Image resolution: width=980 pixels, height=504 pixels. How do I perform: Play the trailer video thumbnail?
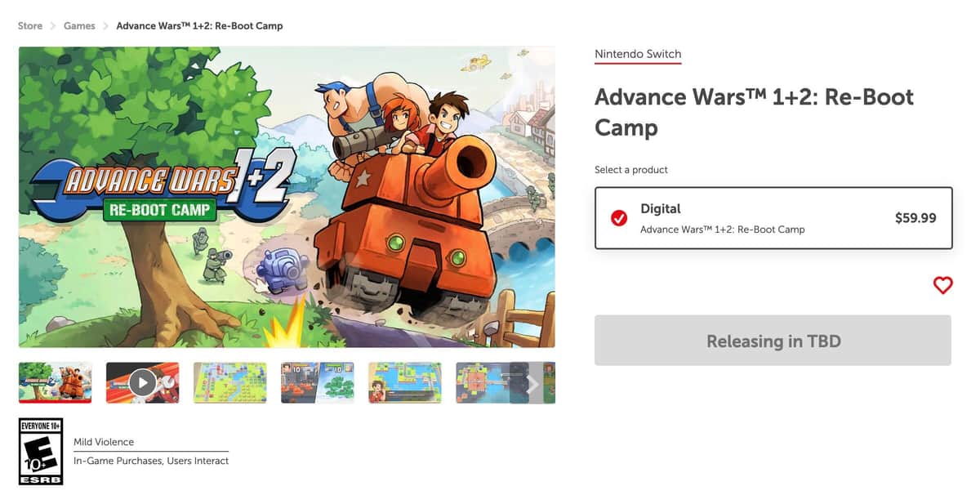(142, 382)
